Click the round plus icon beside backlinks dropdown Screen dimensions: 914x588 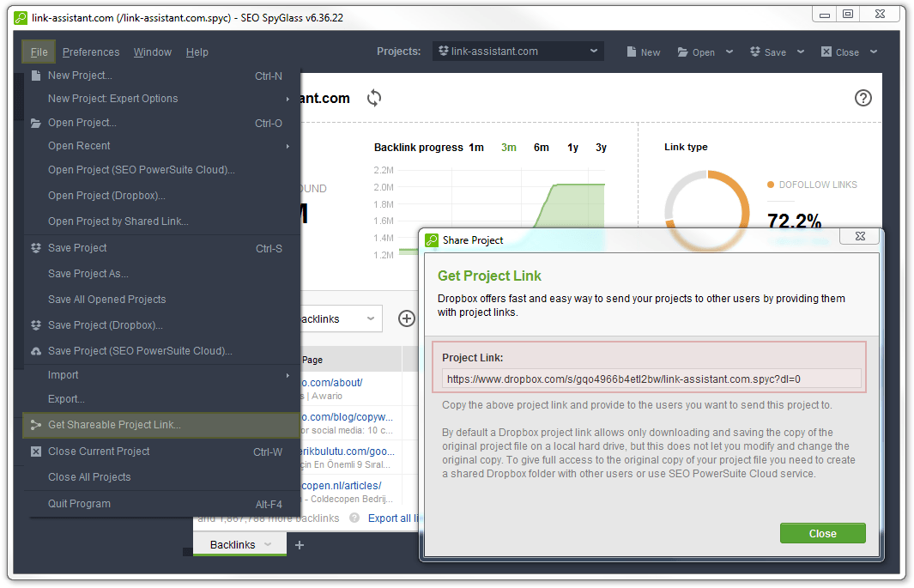(x=406, y=318)
